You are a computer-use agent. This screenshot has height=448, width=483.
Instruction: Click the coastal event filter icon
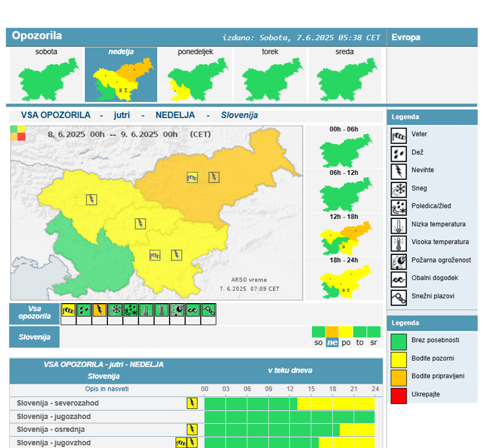pos(193,310)
